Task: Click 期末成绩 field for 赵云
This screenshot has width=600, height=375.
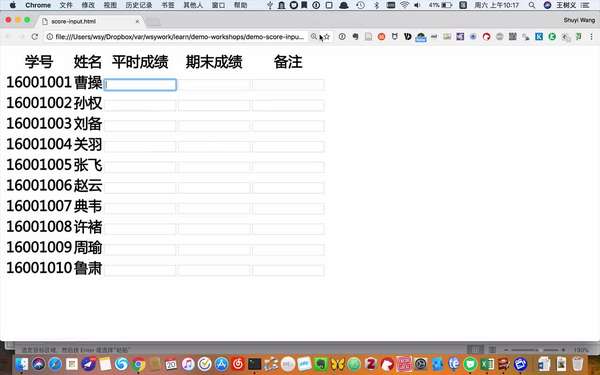Action: coord(214,188)
